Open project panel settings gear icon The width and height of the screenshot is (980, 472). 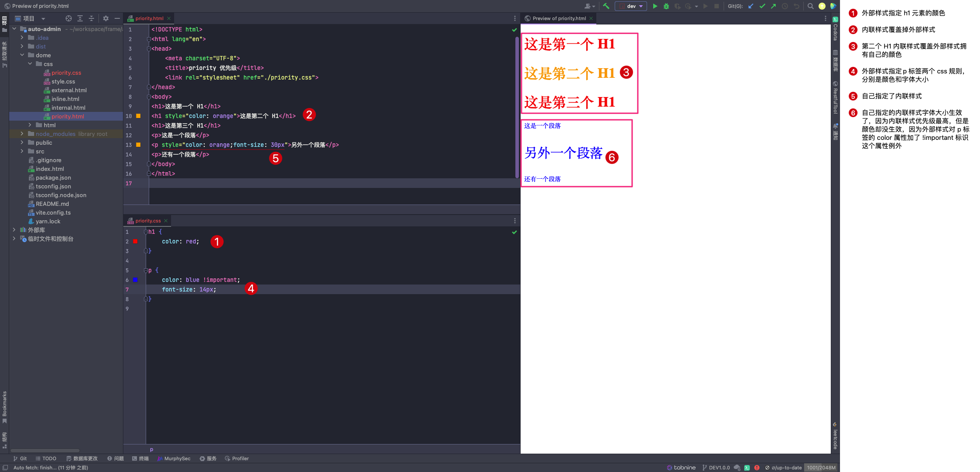tap(105, 18)
